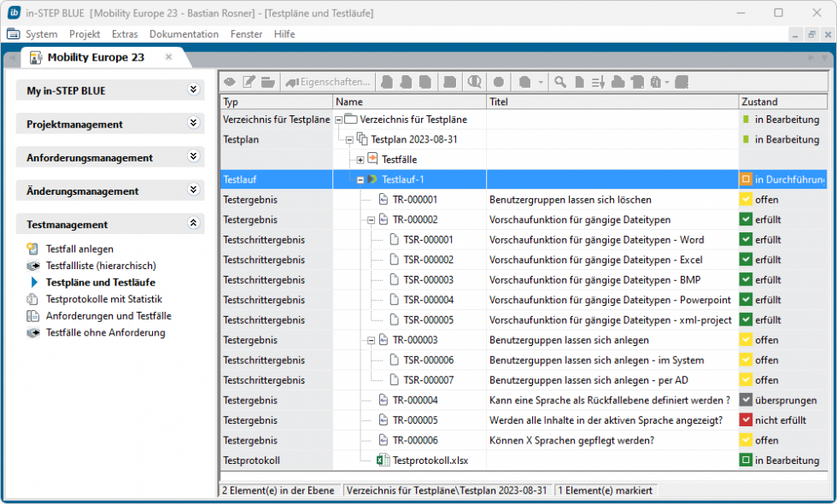
Task: Click the open folder icon in the toolbar
Action: (267, 82)
